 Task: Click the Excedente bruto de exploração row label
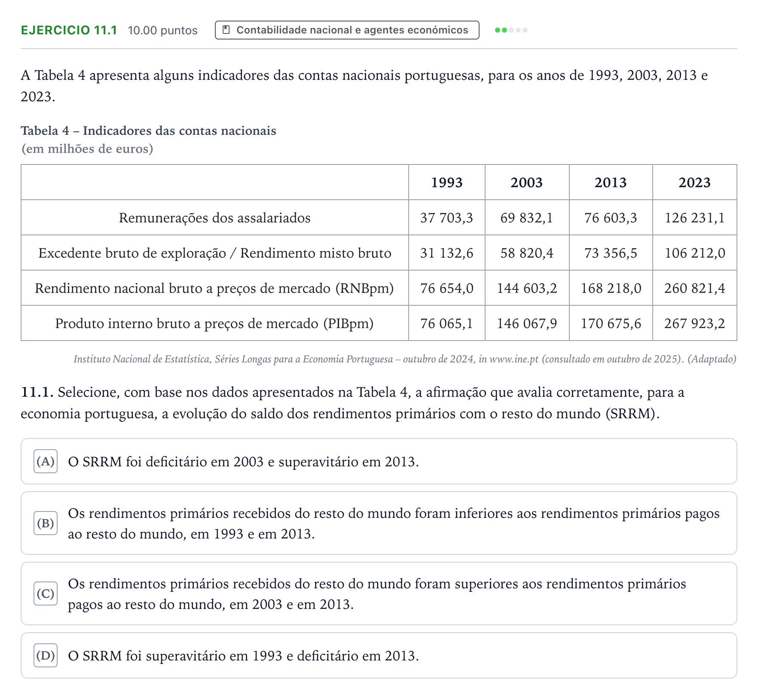point(214,253)
